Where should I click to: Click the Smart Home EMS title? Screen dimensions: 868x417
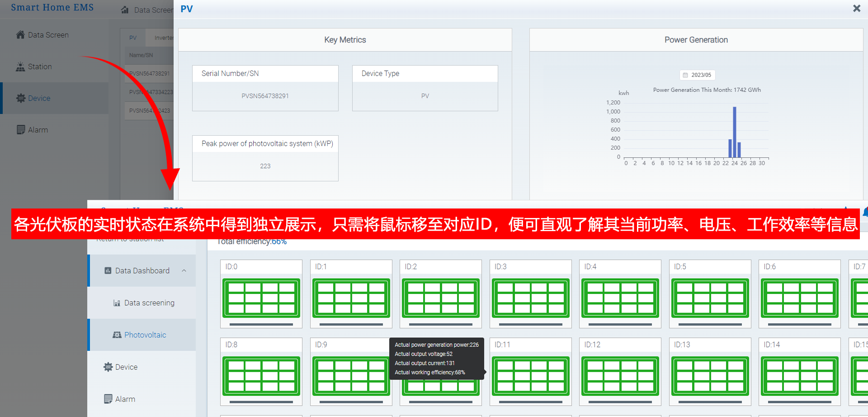(x=52, y=8)
